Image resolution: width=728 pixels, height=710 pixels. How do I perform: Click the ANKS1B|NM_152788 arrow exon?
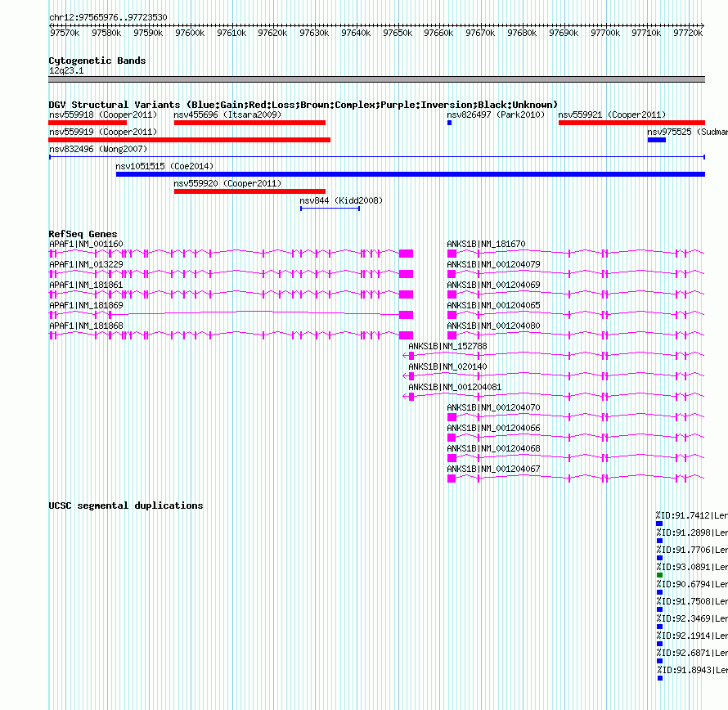pos(411,356)
